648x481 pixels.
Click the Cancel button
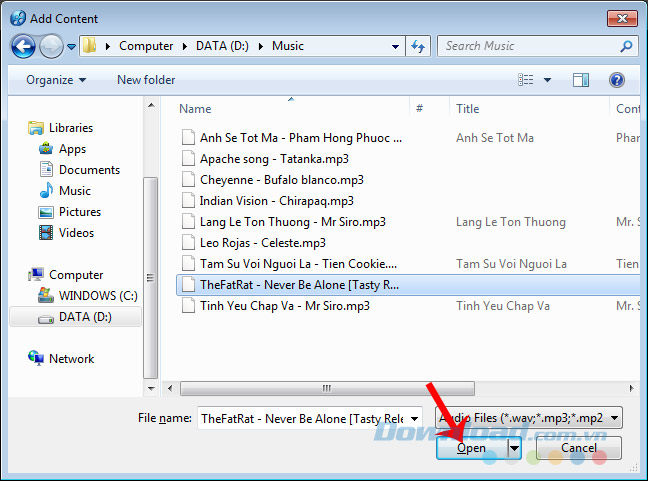click(579, 448)
